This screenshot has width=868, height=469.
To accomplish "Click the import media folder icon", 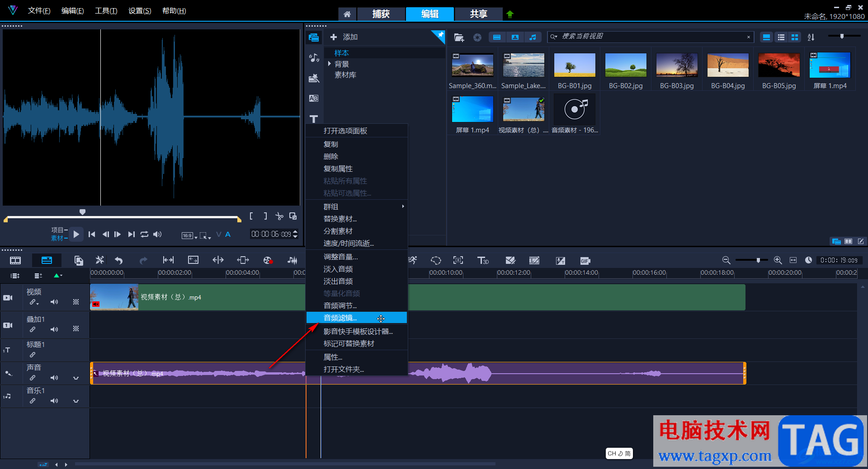I will 459,38.
